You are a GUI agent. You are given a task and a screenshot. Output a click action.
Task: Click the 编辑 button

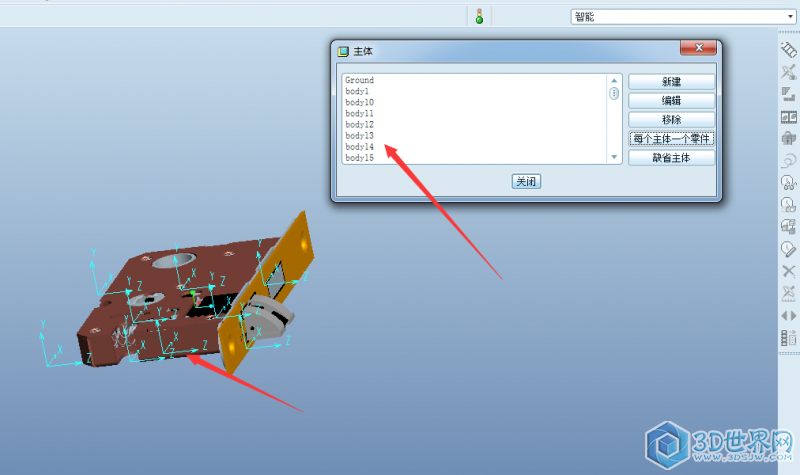click(671, 101)
